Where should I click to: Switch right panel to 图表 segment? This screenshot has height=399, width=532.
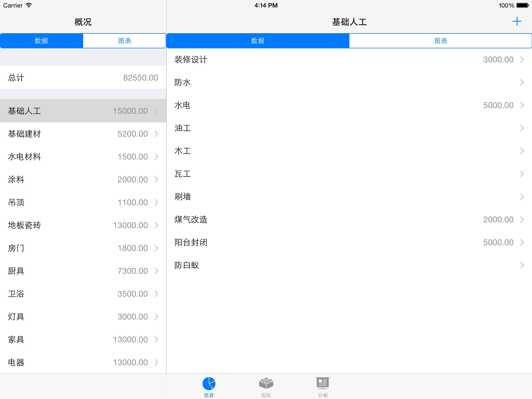[440, 41]
